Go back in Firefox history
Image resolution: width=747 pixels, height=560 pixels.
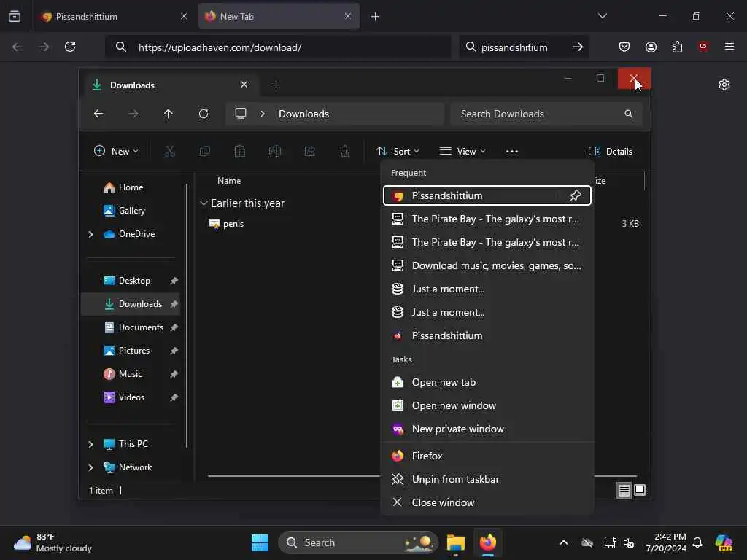click(x=18, y=47)
